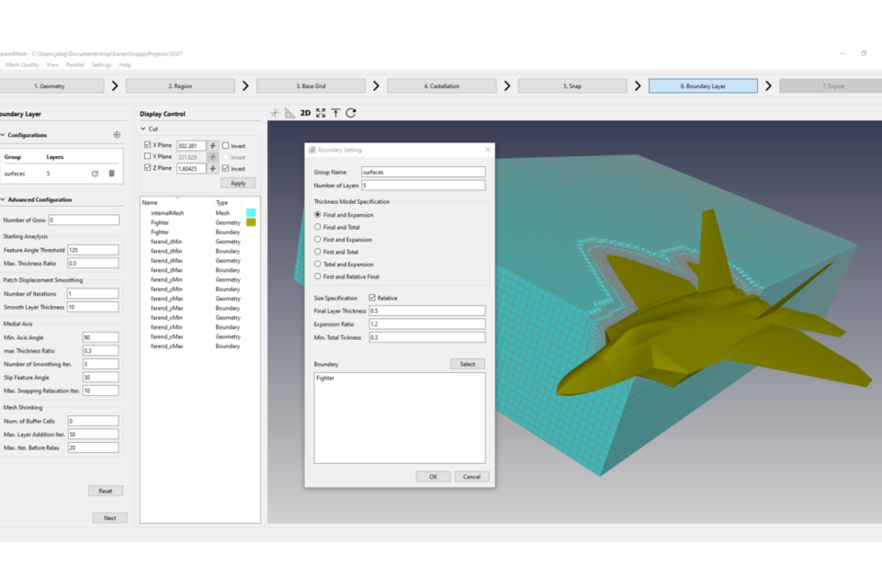Viewport: 882px width, 588px height.
Task: Edit the surfaces group configuration
Action: tap(95, 173)
